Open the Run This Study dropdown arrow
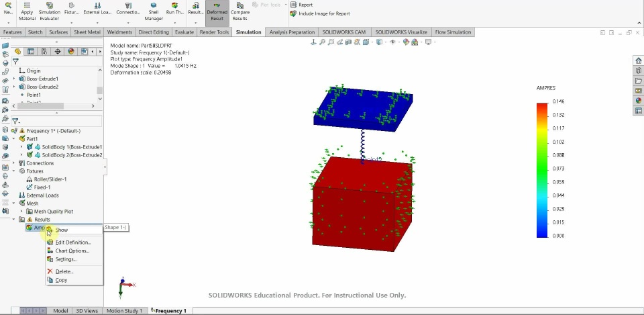 tap(174, 23)
